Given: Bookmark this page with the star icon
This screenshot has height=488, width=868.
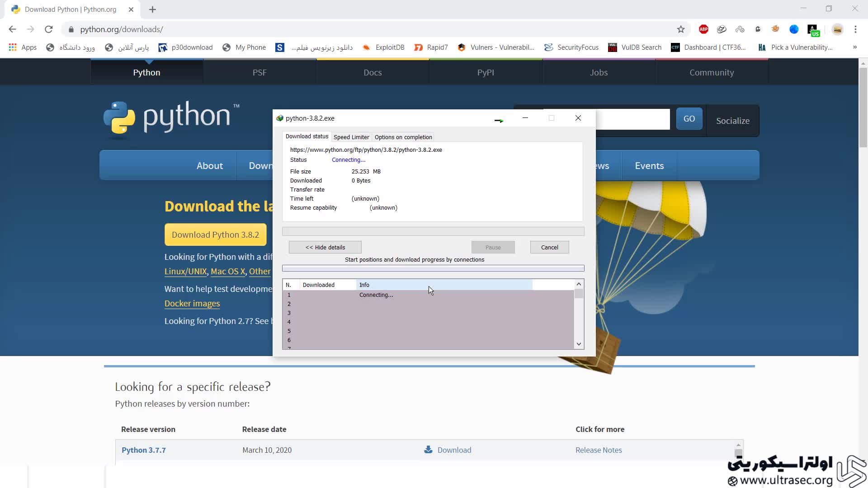Looking at the screenshot, I should tap(681, 29).
